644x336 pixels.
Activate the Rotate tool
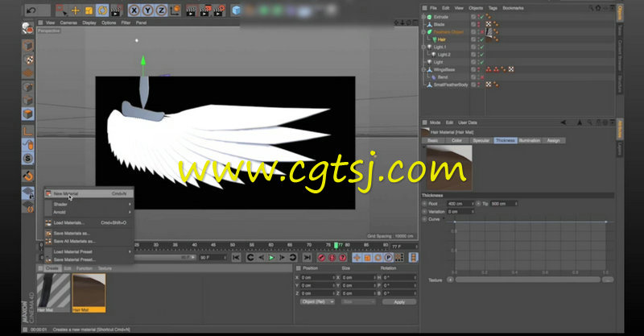[102, 10]
